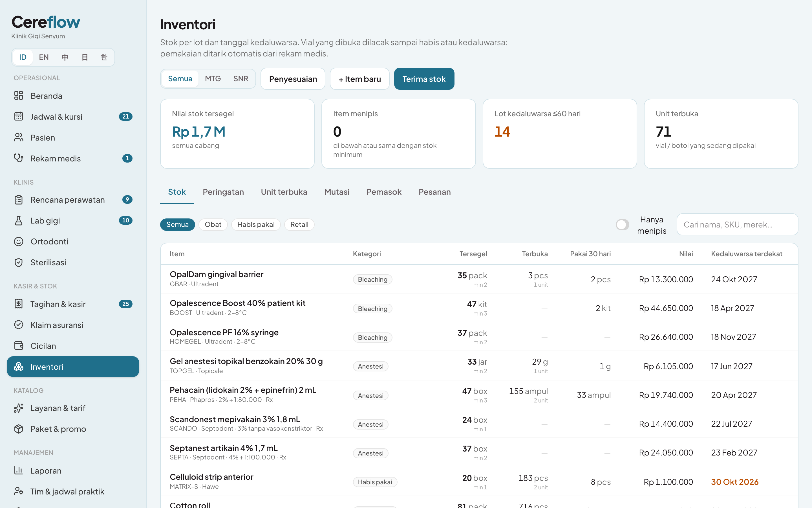Image resolution: width=812 pixels, height=508 pixels.
Task: Open Tim & jadwal praktik icon
Action: coord(18,491)
